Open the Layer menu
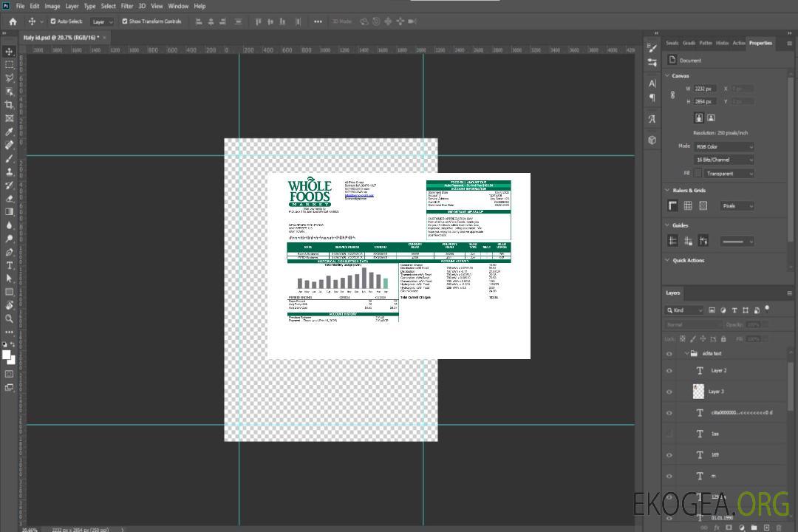The height and width of the screenshot is (532, 798). [72, 6]
